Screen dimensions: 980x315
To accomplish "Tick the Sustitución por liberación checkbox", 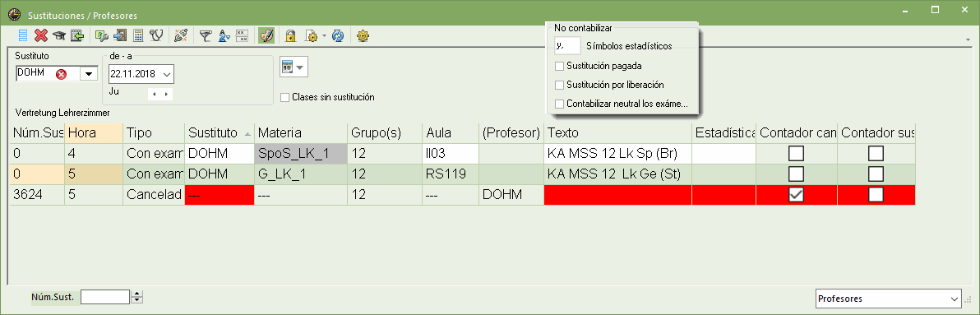I will 559,85.
